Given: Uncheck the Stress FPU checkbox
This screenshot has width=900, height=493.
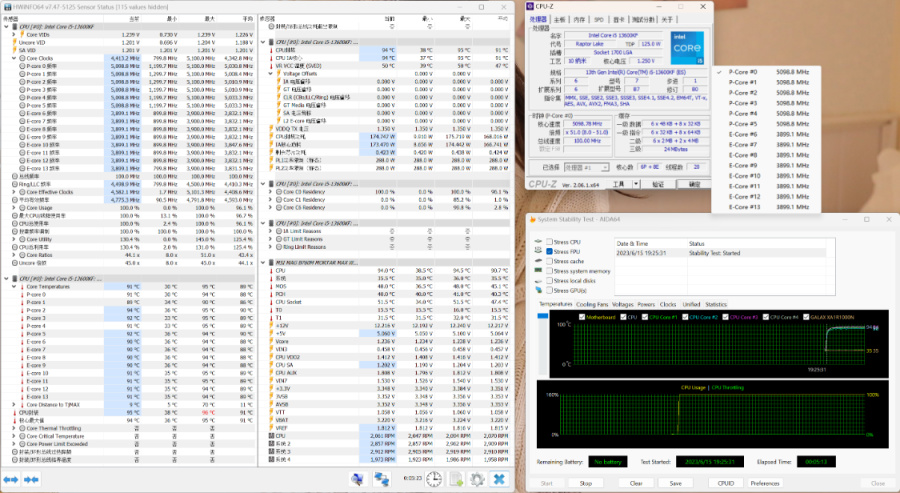Looking at the screenshot, I should (x=547, y=252).
